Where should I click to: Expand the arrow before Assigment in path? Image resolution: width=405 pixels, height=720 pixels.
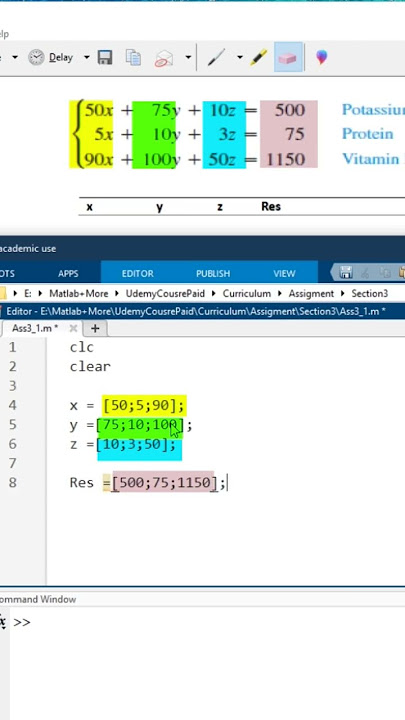pos(280,293)
